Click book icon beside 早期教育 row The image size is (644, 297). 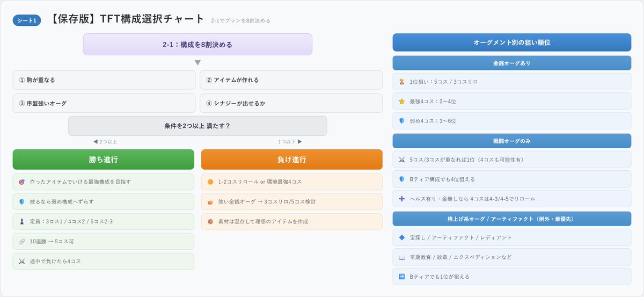(402, 257)
